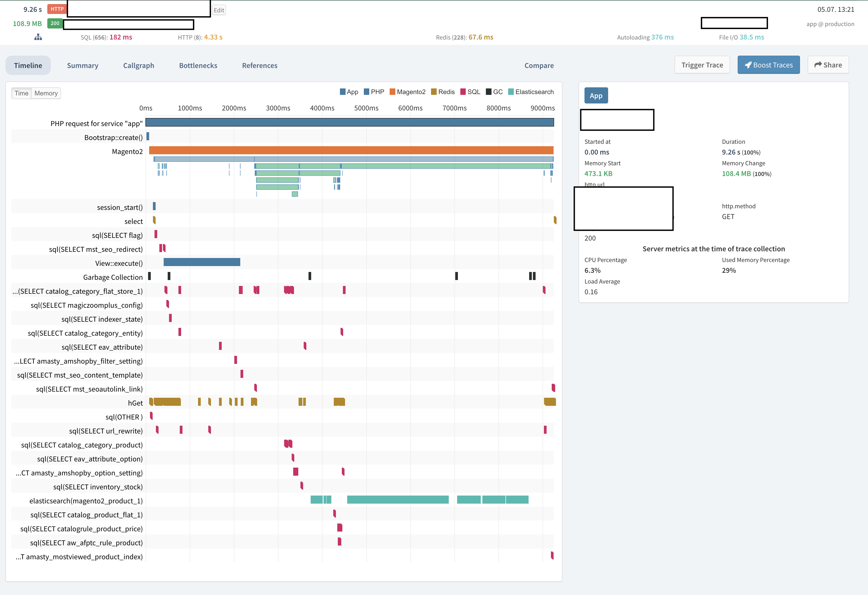The width and height of the screenshot is (868, 595).
Task: Click the green 200 status badge
Action: 55,23
